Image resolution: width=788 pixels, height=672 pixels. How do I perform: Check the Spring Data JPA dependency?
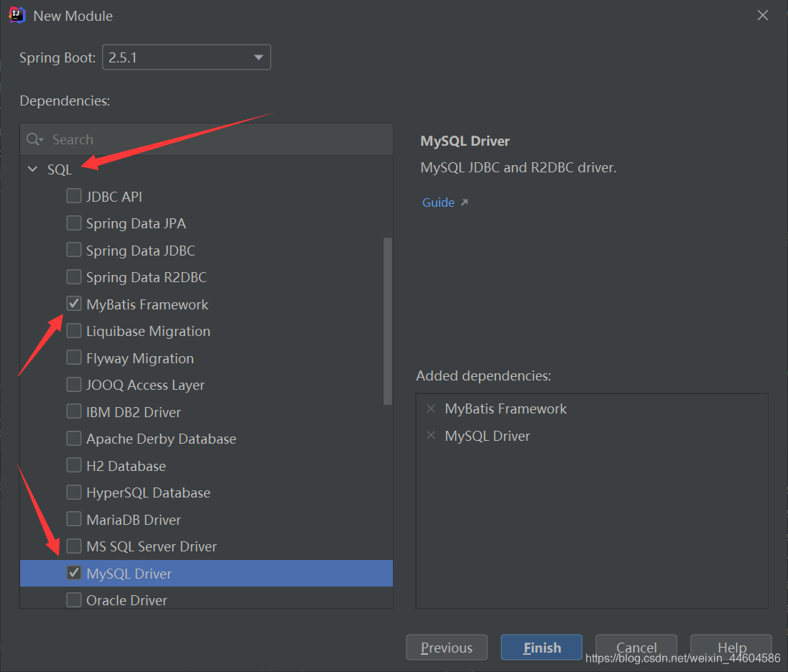point(74,223)
